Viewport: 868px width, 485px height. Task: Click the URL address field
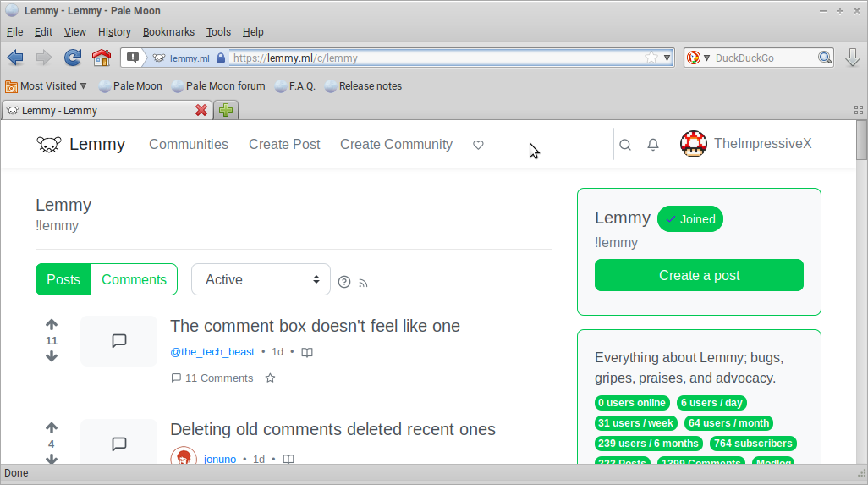[437, 58]
